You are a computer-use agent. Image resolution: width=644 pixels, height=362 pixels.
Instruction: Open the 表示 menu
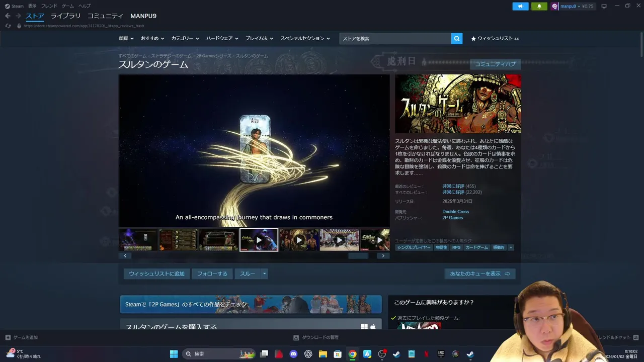(32, 6)
